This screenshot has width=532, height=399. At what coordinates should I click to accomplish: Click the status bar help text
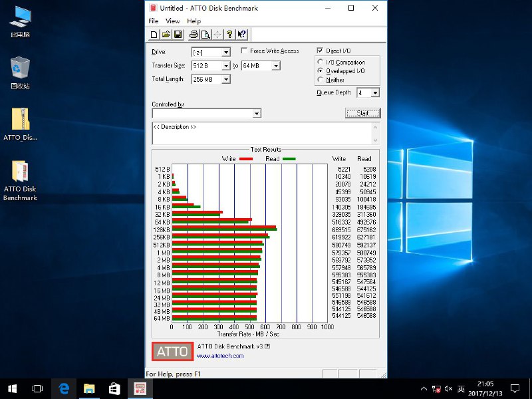(174, 374)
